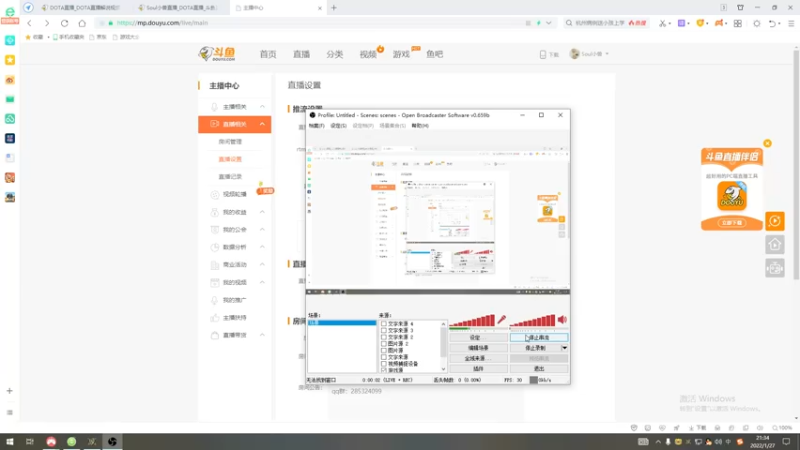Open 直播设置 link in sidebar
This screenshot has width=800, height=450.
click(x=230, y=159)
